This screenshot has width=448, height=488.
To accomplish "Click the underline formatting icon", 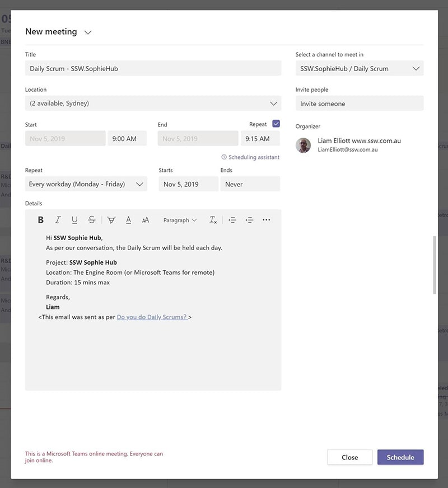I will tap(74, 220).
